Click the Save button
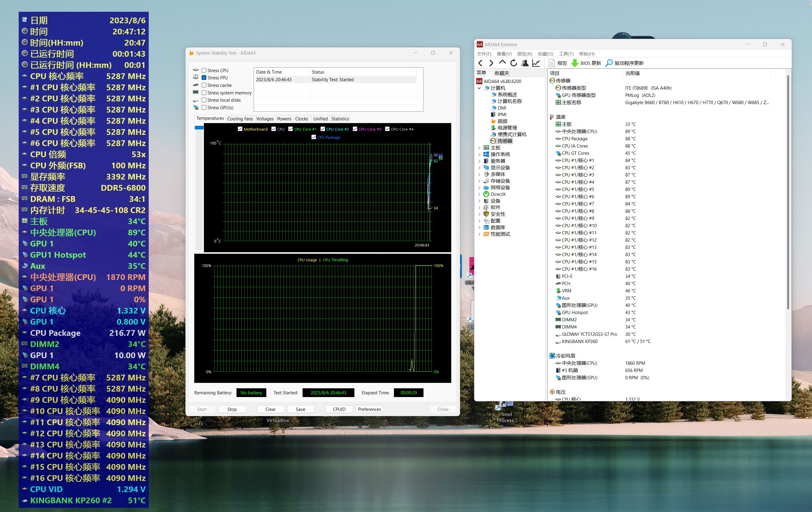 pos(300,409)
